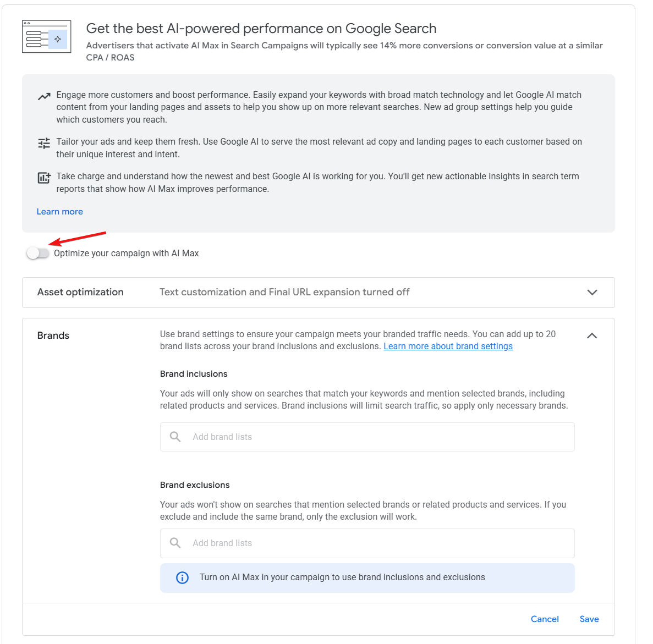Image resolution: width=653 pixels, height=644 pixels.
Task: Open Learn more about brand settings link
Action: pyautogui.click(x=448, y=346)
